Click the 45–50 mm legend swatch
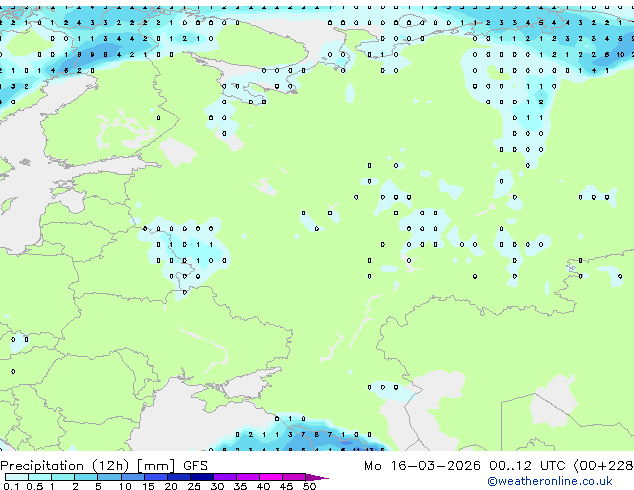The height and width of the screenshot is (490, 634). point(294,477)
